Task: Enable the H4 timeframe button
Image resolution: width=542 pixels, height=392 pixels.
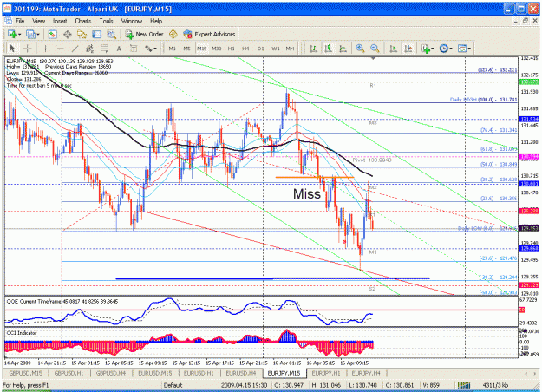Action: click(x=245, y=49)
